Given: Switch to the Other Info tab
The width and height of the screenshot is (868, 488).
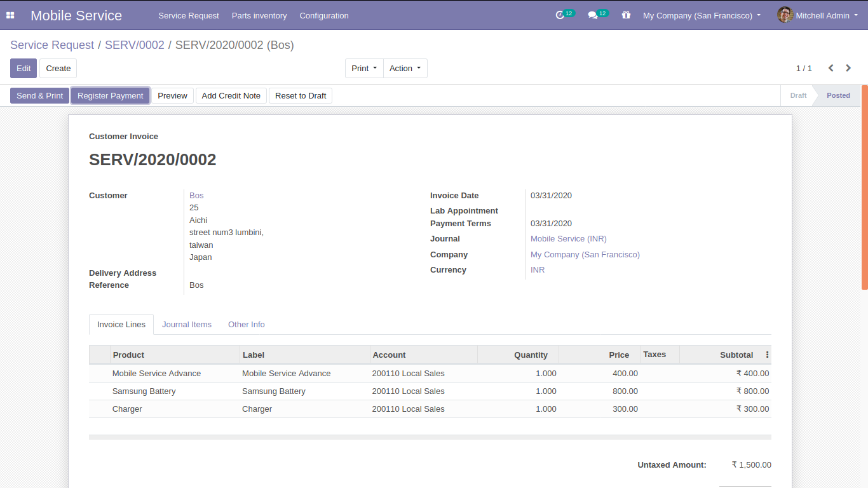Looking at the screenshot, I should point(246,324).
